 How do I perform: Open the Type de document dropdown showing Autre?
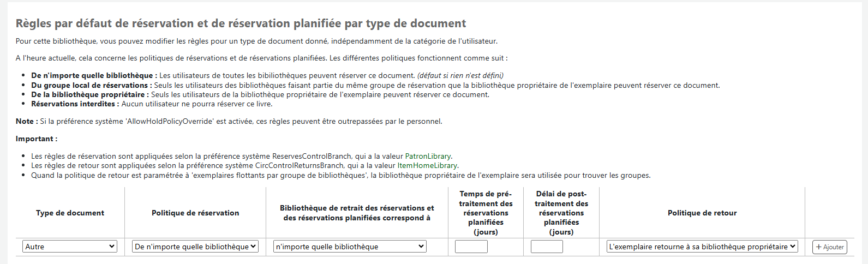click(x=70, y=247)
